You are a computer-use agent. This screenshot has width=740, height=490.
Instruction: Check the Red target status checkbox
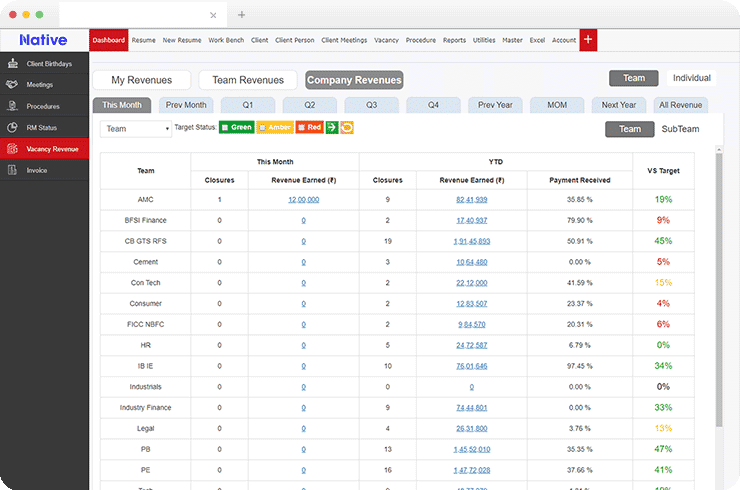301,128
